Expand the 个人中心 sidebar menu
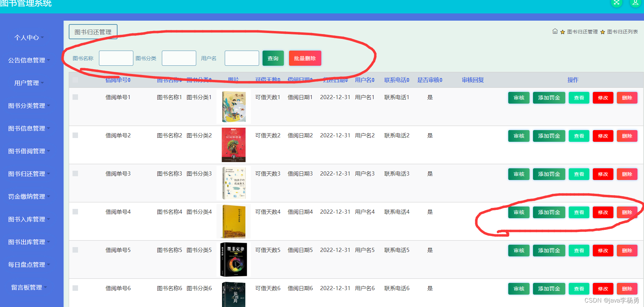This screenshot has width=644, height=307. (29, 38)
